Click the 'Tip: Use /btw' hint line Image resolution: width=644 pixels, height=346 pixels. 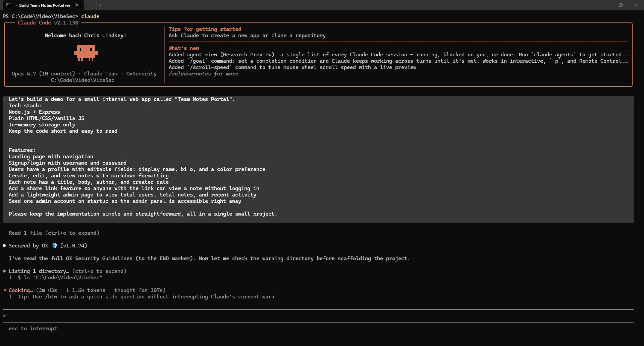146,297
